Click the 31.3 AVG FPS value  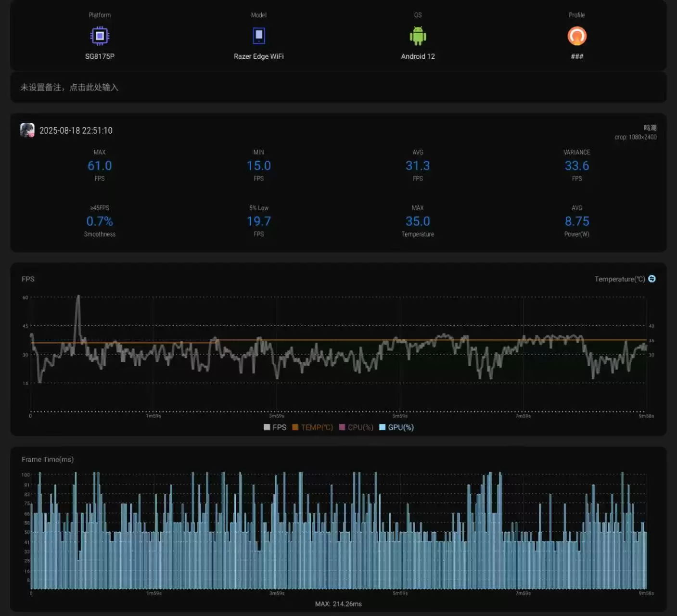point(418,166)
